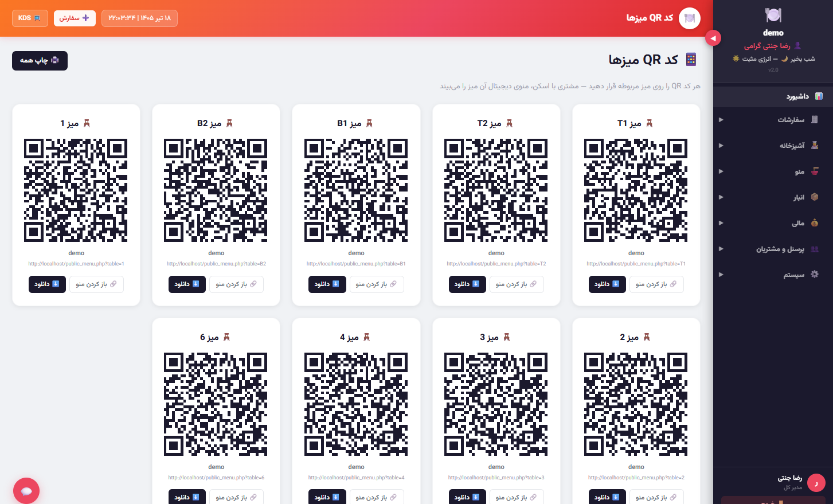This screenshot has height=504, width=833.
Task: Click the T1 table QR code image
Action: coord(636,190)
